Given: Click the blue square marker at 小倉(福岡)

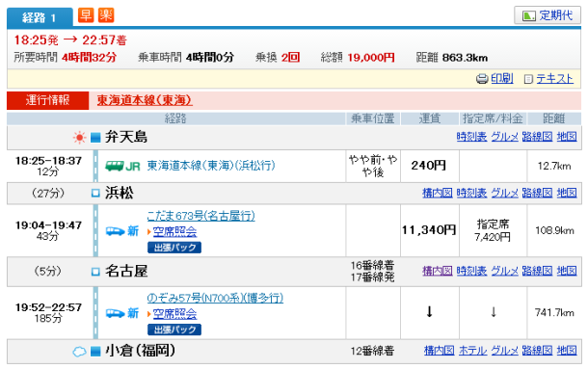Looking at the screenshot, I should coord(95,352).
